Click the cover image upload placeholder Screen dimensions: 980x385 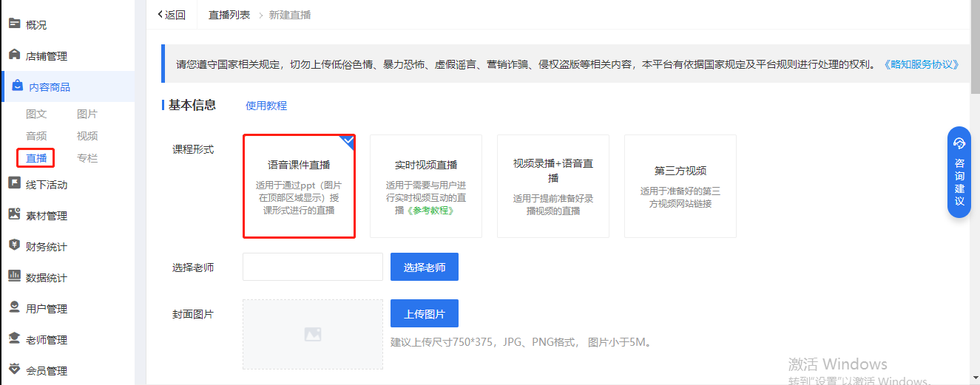tap(313, 334)
